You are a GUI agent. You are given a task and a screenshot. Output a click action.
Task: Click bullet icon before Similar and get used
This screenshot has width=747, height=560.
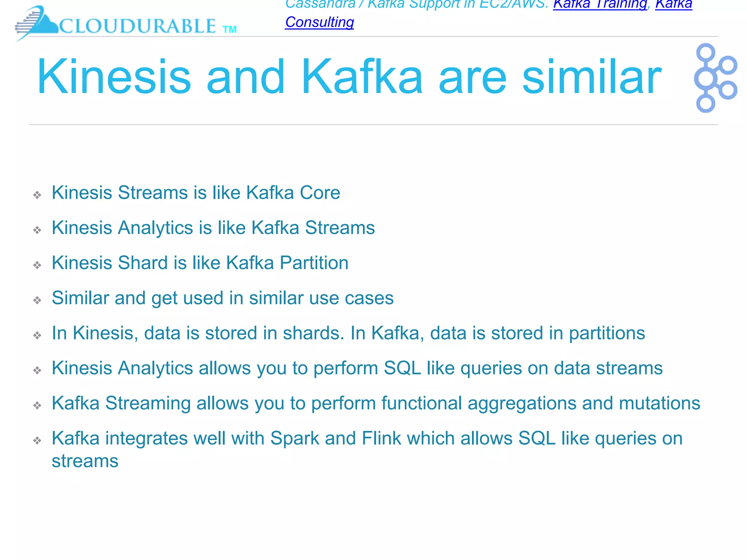(37, 300)
